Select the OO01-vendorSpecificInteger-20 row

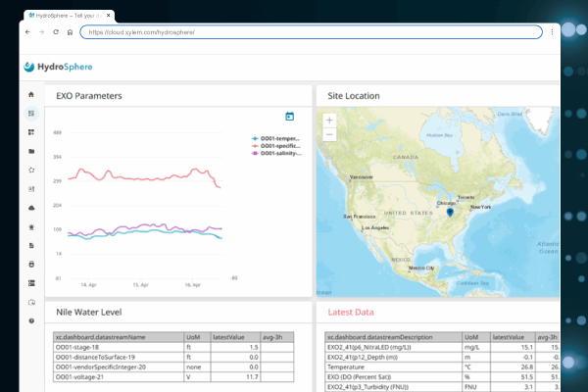click(173, 367)
